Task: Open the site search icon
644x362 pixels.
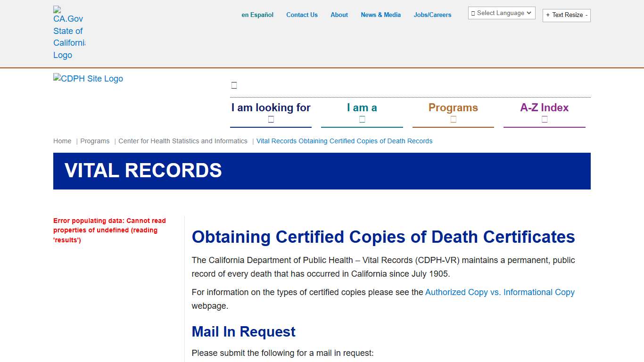Action: tap(234, 85)
